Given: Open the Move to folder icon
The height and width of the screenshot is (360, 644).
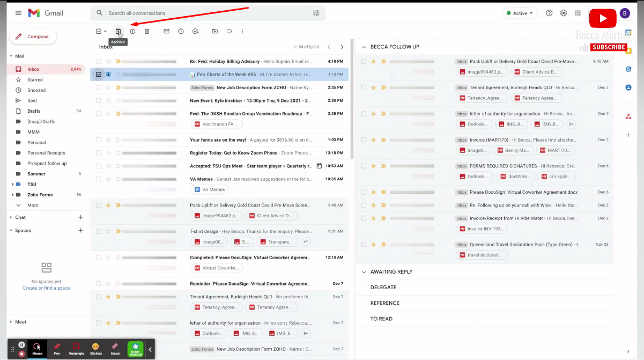Looking at the screenshot, I should pos(214,32).
